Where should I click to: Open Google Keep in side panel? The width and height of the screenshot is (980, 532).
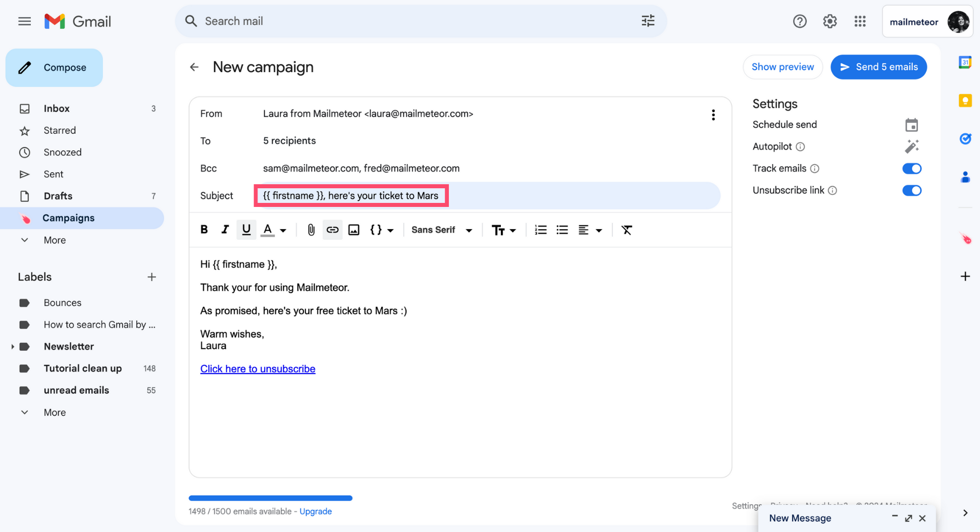pyautogui.click(x=965, y=100)
